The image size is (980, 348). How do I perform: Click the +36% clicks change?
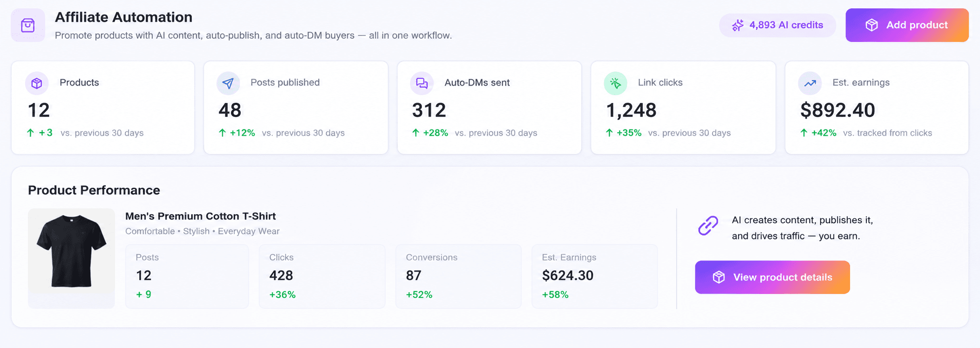click(283, 294)
